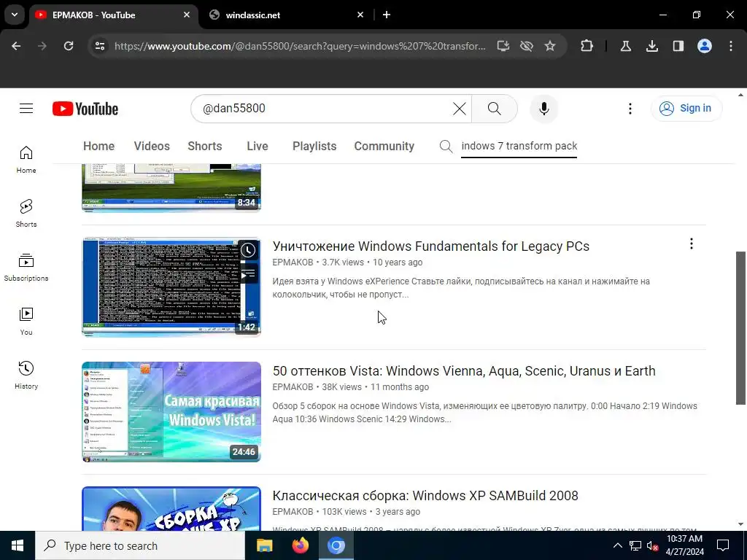The width and height of the screenshot is (747, 560).
Task: Click the taskbar clock showing 10:37 AM
Action: pyautogui.click(x=684, y=545)
